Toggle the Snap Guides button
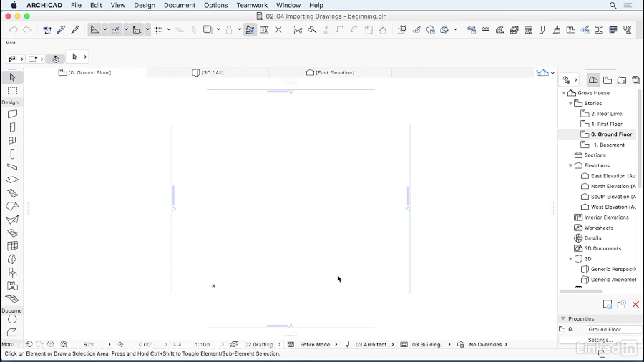Image resolution: width=644 pixels, height=362 pixels. point(116,29)
